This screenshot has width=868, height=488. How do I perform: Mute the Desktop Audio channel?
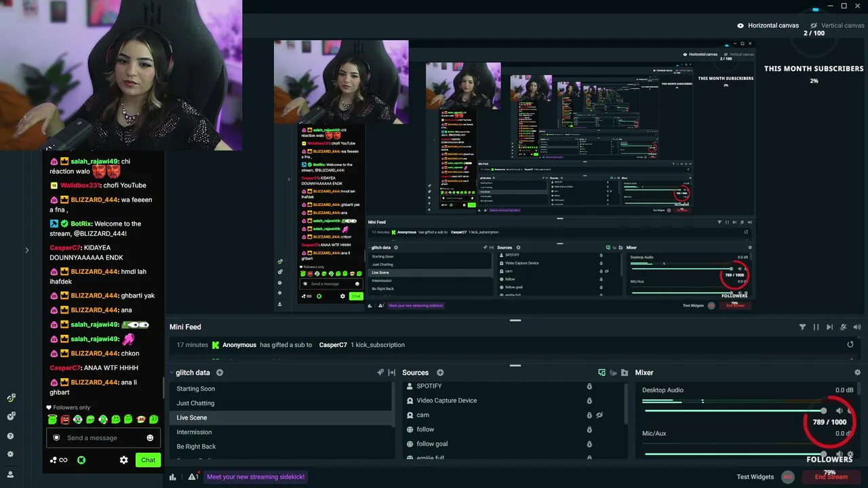pyautogui.click(x=839, y=411)
